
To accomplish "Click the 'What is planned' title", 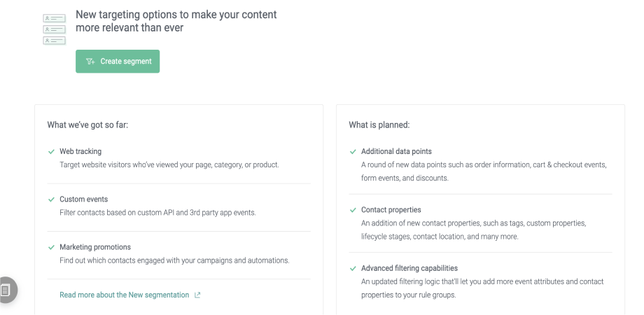I will (379, 125).
